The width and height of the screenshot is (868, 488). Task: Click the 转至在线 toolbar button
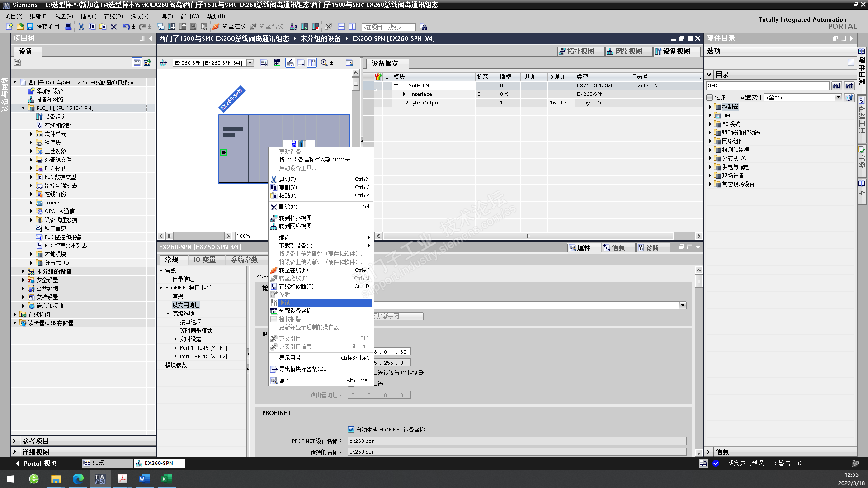click(x=229, y=27)
